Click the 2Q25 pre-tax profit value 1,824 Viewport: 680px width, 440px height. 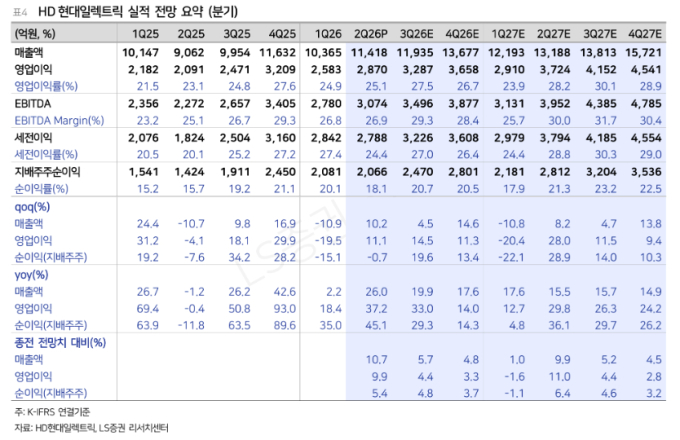(x=190, y=138)
